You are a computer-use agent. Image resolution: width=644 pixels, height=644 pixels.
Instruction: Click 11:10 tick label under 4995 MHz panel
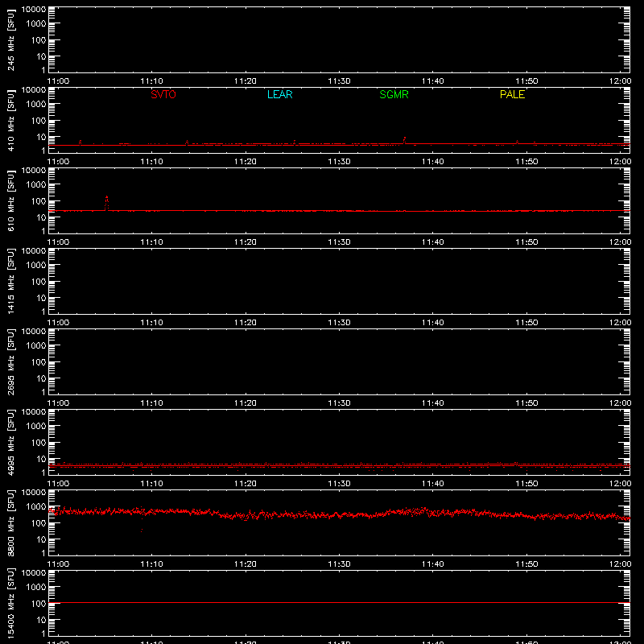pyautogui.click(x=152, y=484)
